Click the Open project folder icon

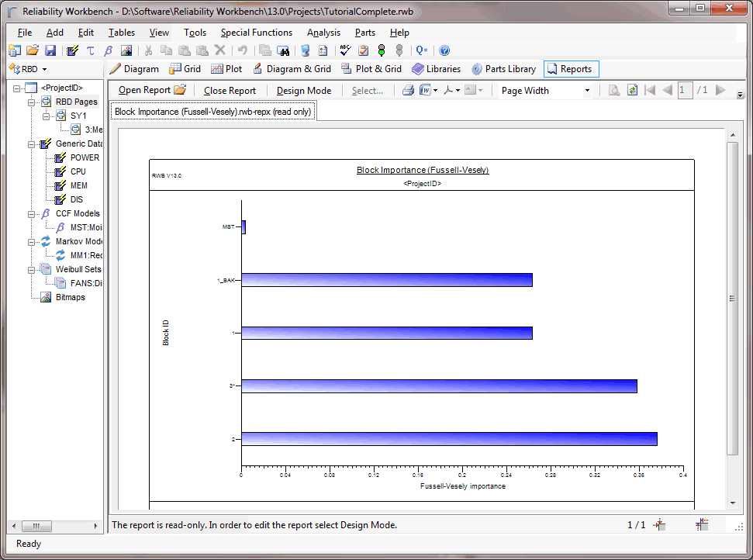[33, 50]
